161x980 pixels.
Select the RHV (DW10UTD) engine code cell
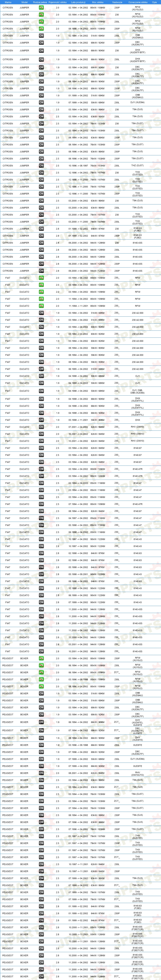pos(138,773)
